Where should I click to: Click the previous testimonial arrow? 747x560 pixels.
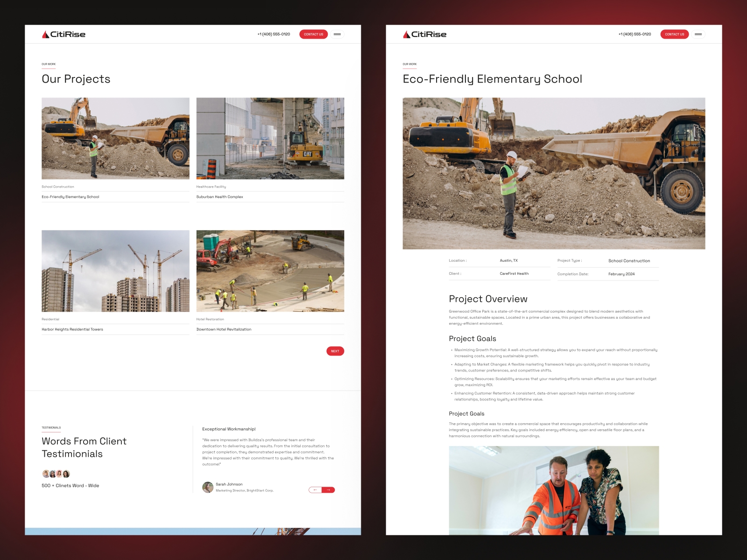click(x=315, y=490)
